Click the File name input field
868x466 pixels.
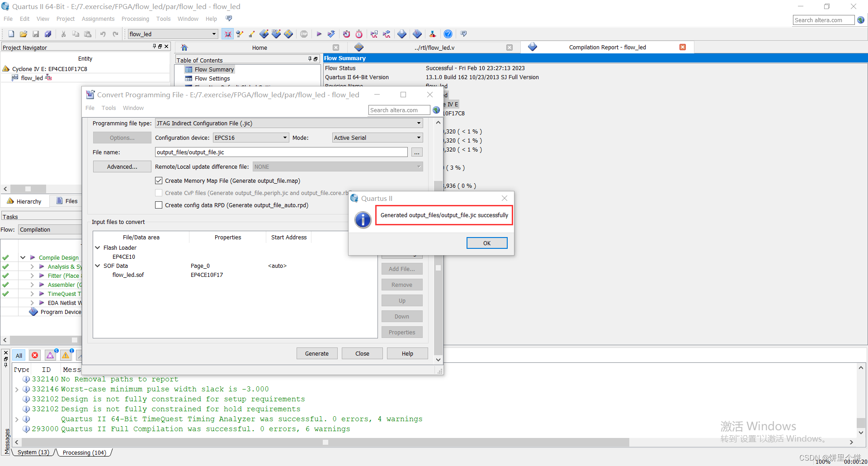point(281,152)
